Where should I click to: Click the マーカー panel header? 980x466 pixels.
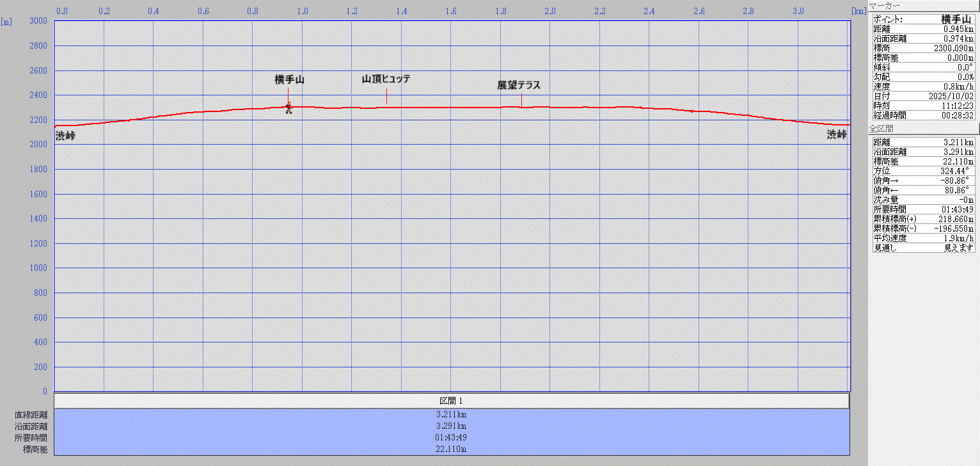click(884, 5)
